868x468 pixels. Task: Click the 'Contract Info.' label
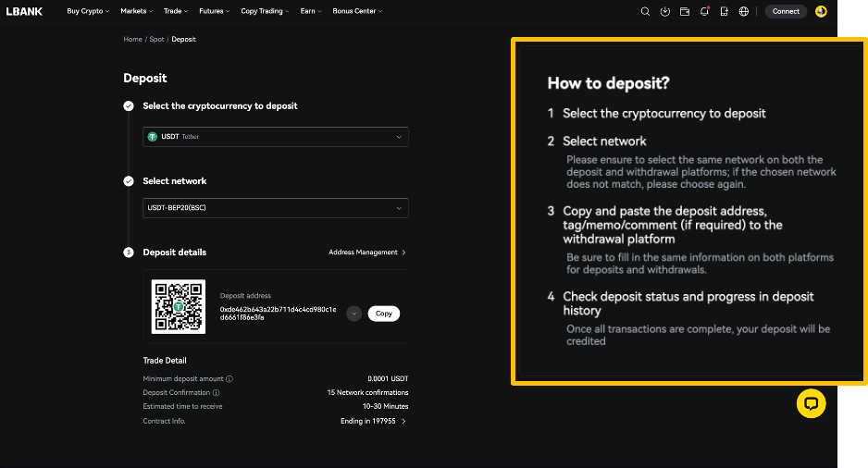pos(164,422)
